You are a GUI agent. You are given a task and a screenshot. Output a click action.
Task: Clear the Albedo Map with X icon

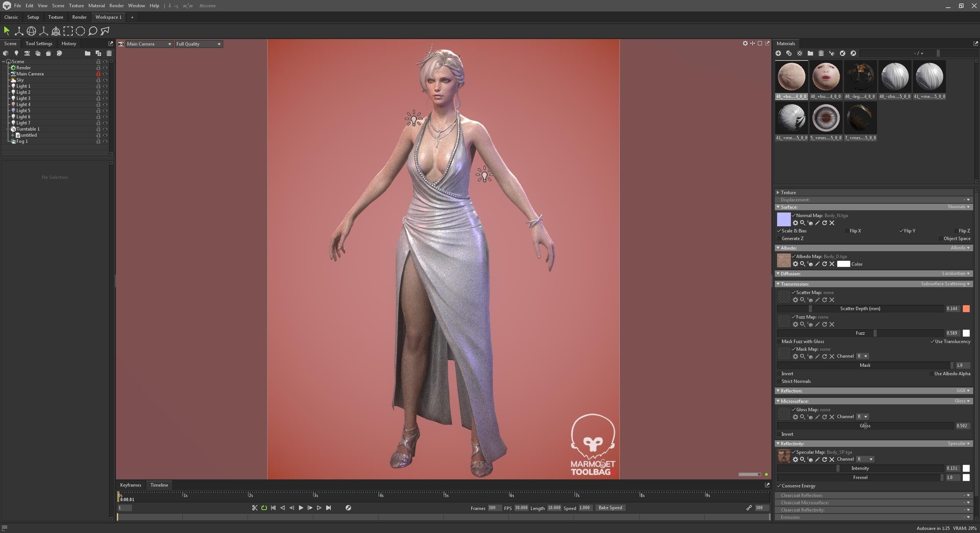(x=832, y=264)
